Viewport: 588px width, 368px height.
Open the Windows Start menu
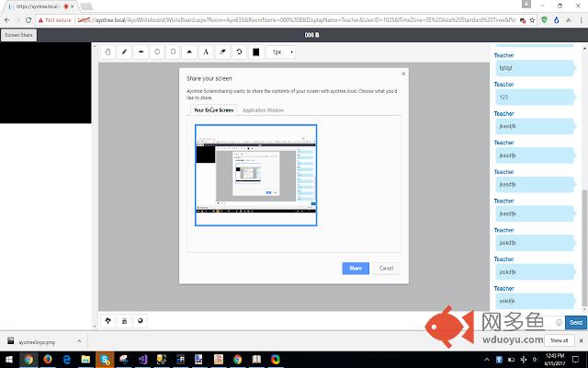[9, 360]
